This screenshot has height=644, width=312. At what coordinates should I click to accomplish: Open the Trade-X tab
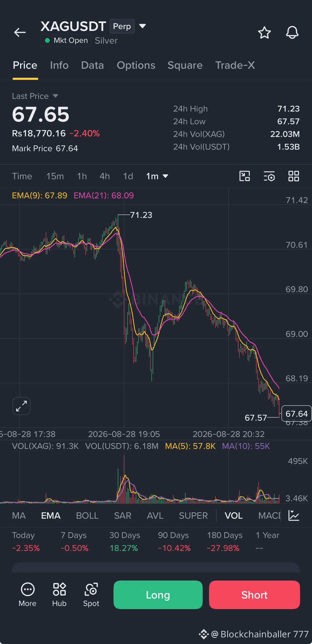[x=235, y=65]
